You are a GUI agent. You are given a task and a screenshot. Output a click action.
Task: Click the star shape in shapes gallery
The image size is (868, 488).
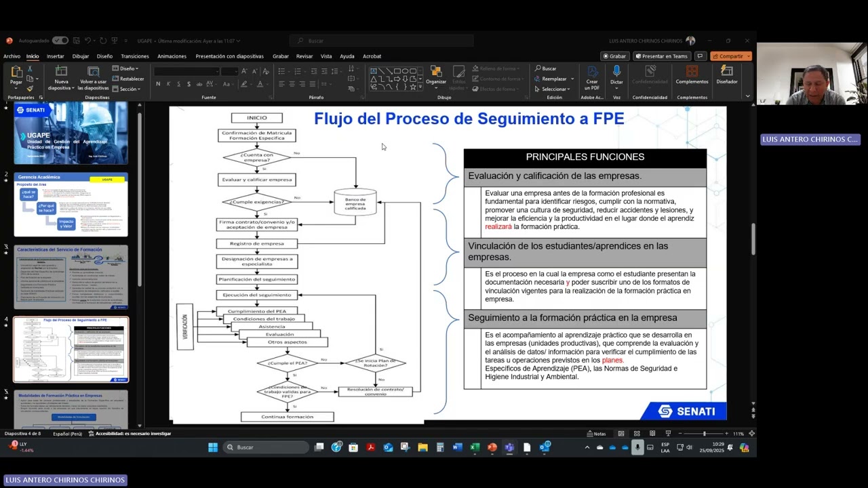(x=413, y=86)
